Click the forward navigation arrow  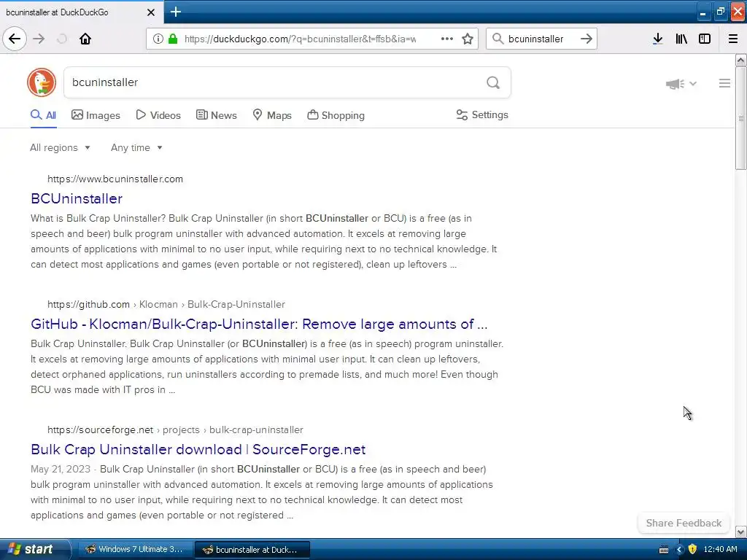(39, 39)
